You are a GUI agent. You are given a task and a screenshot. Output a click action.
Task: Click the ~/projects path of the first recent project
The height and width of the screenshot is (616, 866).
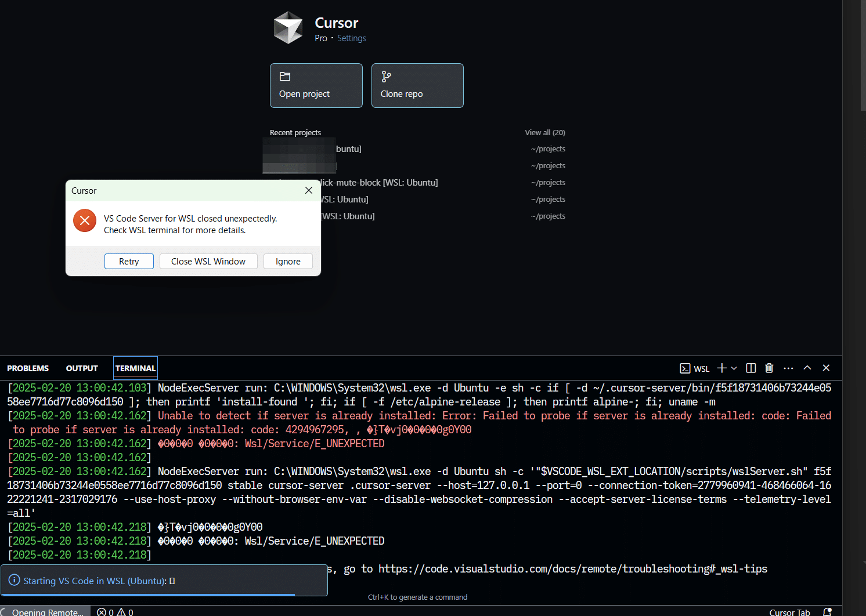[x=548, y=149]
